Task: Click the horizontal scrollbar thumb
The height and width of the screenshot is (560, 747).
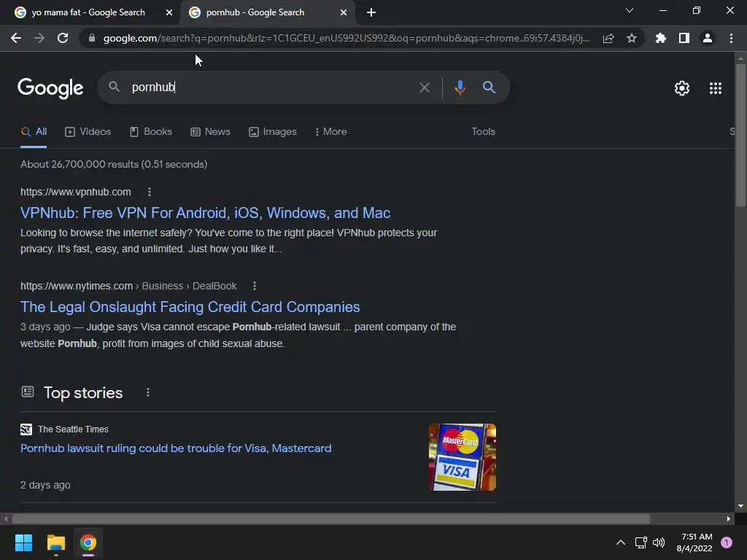Action: 331,518
